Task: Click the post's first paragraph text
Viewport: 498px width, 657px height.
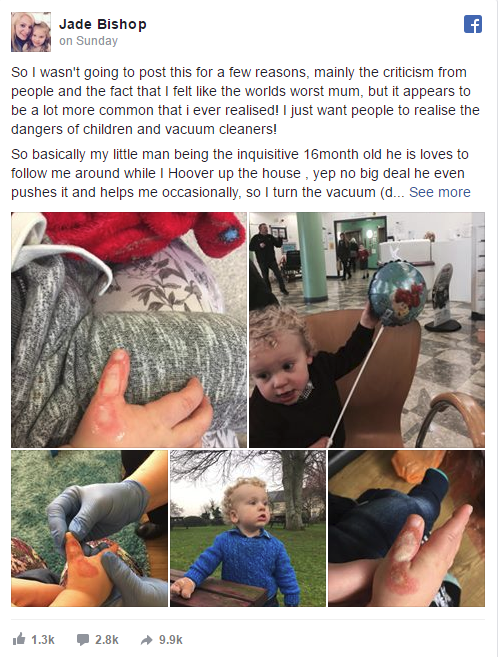Action: (245, 101)
